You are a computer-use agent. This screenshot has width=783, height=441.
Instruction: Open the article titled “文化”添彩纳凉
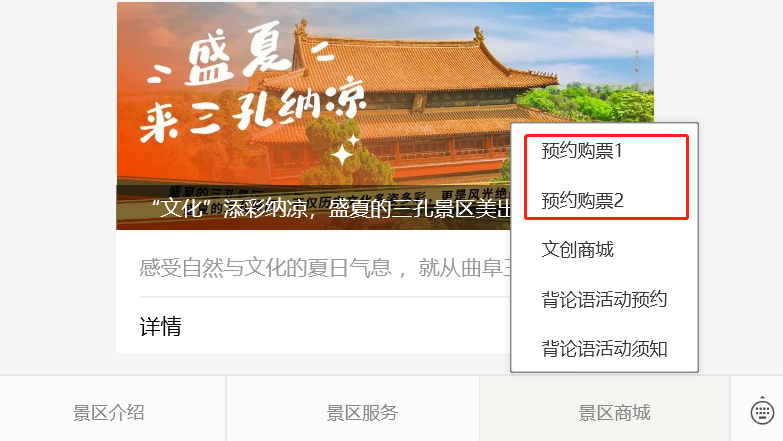(331, 208)
